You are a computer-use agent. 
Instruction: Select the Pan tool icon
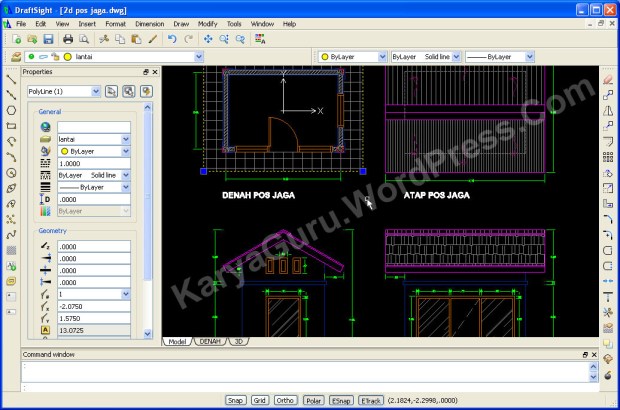point(208,39)
